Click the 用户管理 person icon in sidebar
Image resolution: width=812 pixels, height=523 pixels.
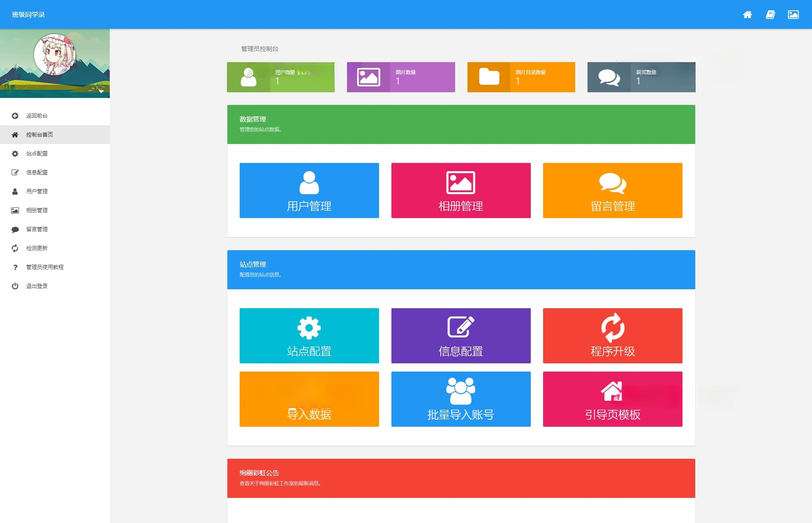(15, 191)
